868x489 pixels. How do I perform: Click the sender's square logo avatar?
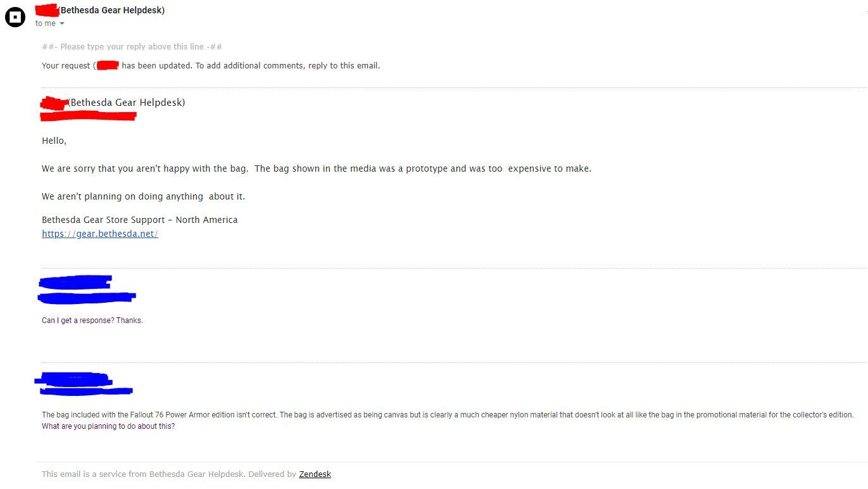[15, 17]
